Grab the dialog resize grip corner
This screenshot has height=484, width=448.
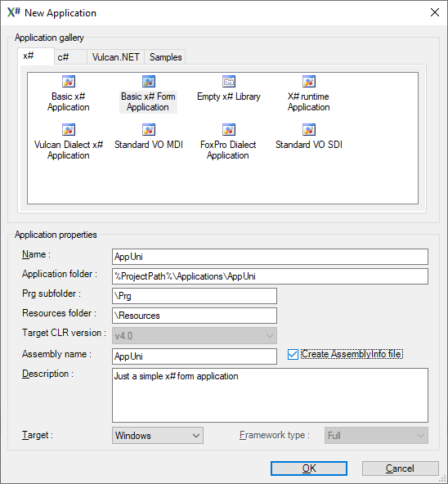coord(443,479)
